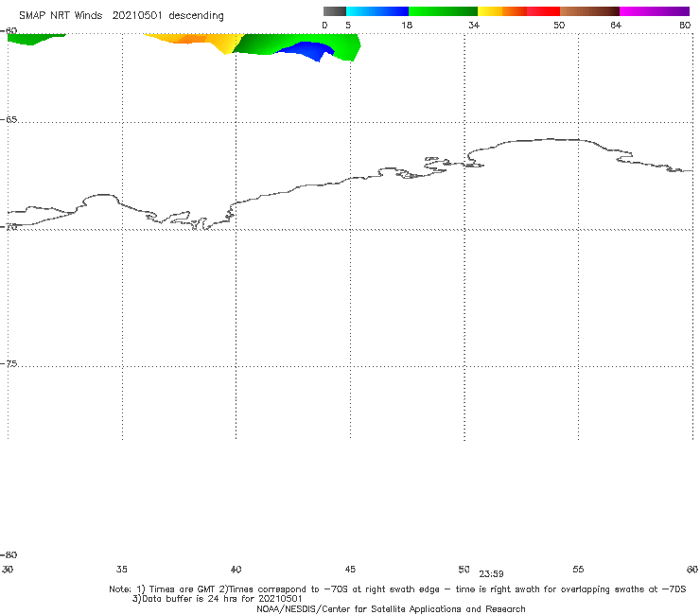This screenshot has height=615, width=700.
Task: Click the cyan-to-blue segment of the color scale
Action: [x=377, y=11]
